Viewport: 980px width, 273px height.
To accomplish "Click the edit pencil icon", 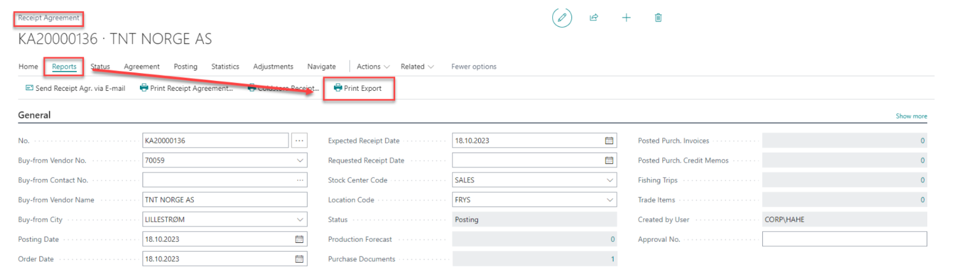I will [x=561, y=18].
